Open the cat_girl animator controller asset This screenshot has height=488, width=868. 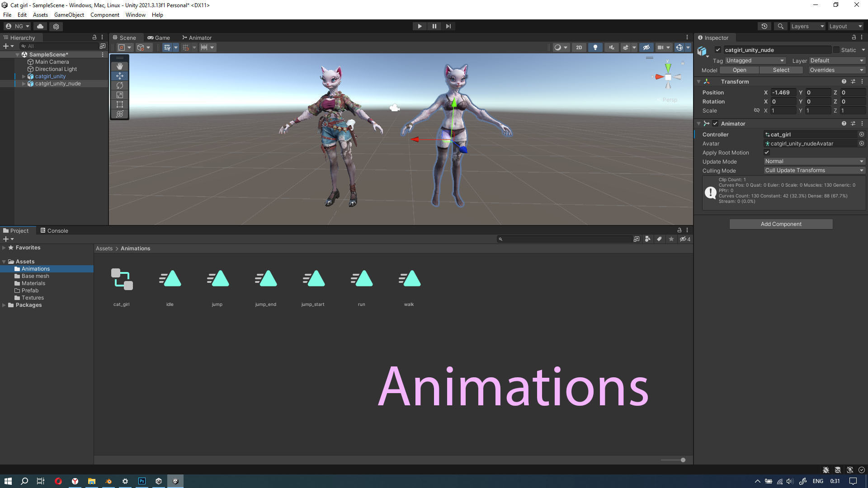pos(122,279)
